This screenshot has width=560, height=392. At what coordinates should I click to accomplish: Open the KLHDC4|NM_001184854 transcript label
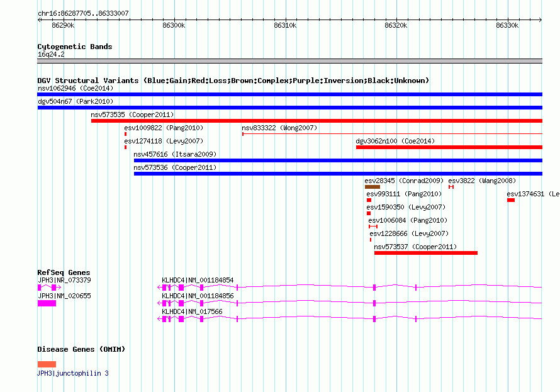(198, 280)
